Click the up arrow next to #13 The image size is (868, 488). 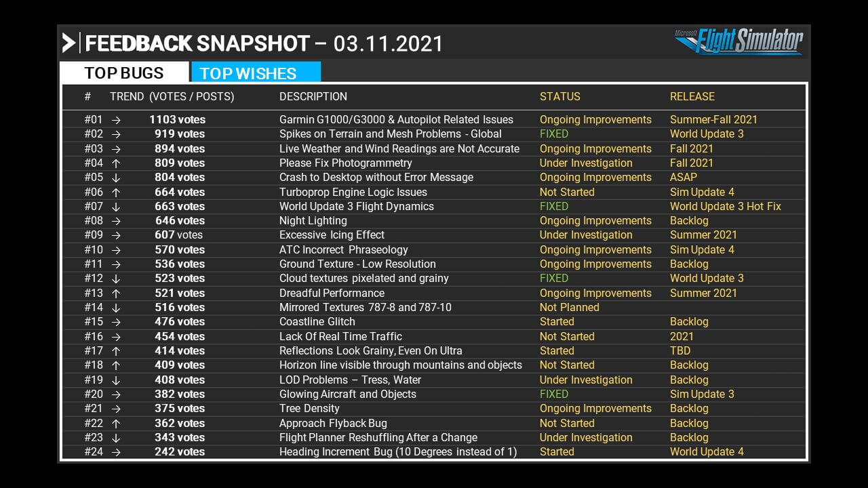tap(116, 293)
